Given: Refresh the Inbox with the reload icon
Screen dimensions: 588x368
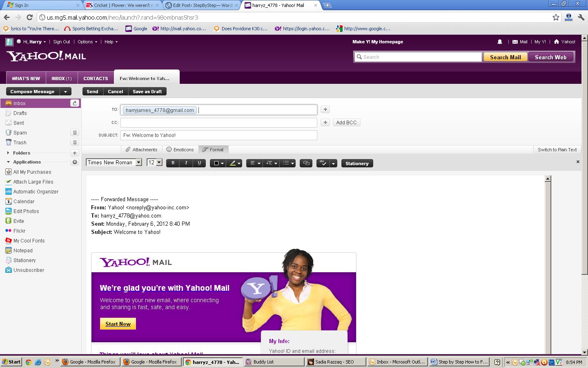Looking at the screenshot, I should click(75, 103).
